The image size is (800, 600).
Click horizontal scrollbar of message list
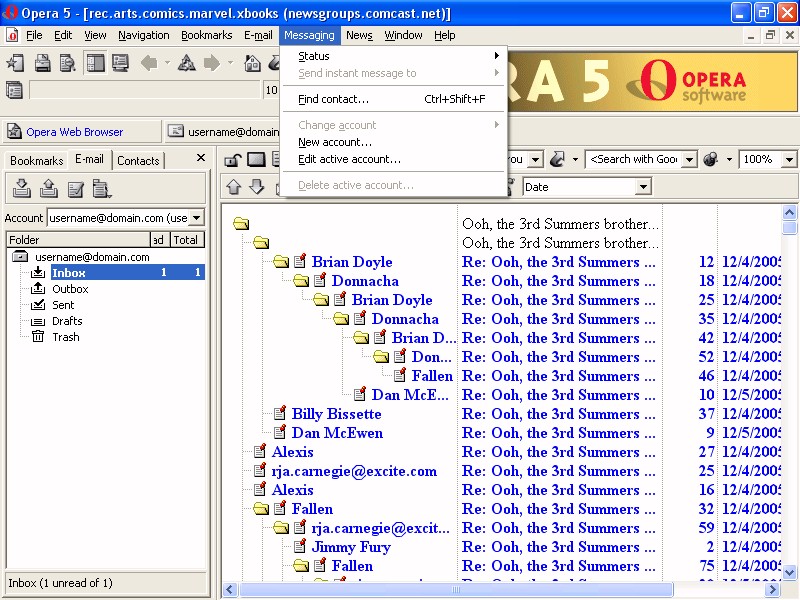(456, 590)
